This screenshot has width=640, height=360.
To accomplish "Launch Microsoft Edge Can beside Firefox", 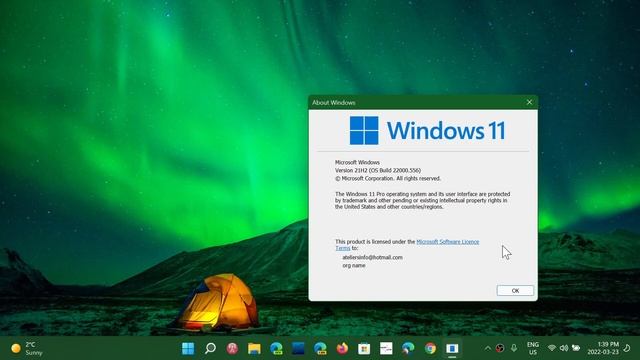I will tap(320, 349).
